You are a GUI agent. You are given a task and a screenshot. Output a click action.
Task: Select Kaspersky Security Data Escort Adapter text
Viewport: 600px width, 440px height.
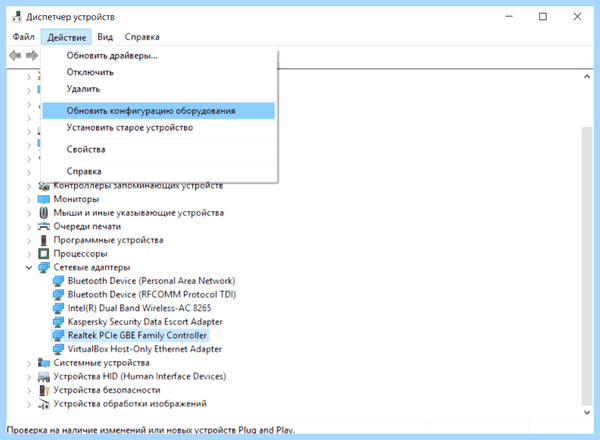pyautogui.click(x=145, y=322)
